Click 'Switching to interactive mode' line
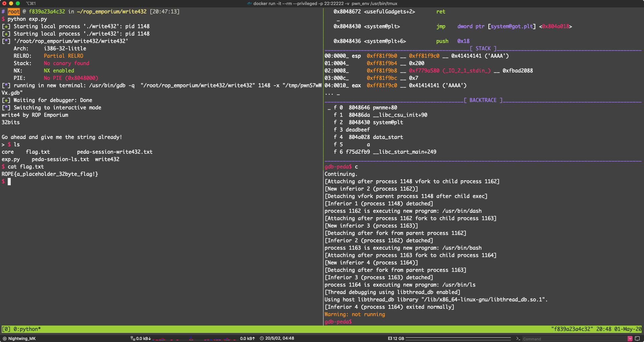The height and width of the screenshot is (342, 644). (x=57, y=108)
